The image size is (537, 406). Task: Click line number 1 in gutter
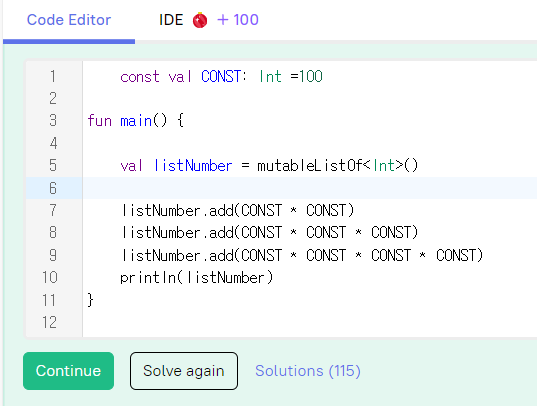coord(53,76)
